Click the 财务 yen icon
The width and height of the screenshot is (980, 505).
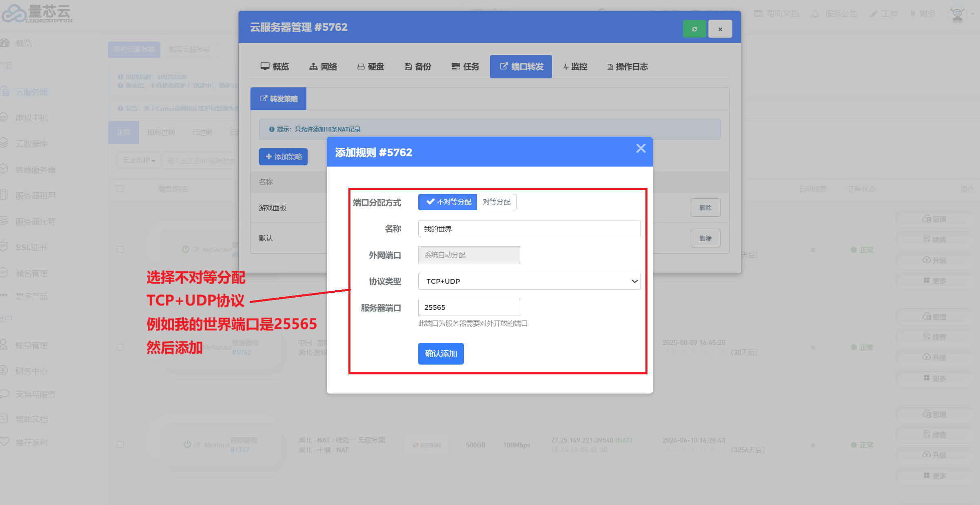[x=913, y=14]
